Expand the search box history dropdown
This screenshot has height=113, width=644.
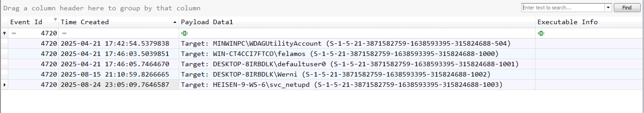608,8
